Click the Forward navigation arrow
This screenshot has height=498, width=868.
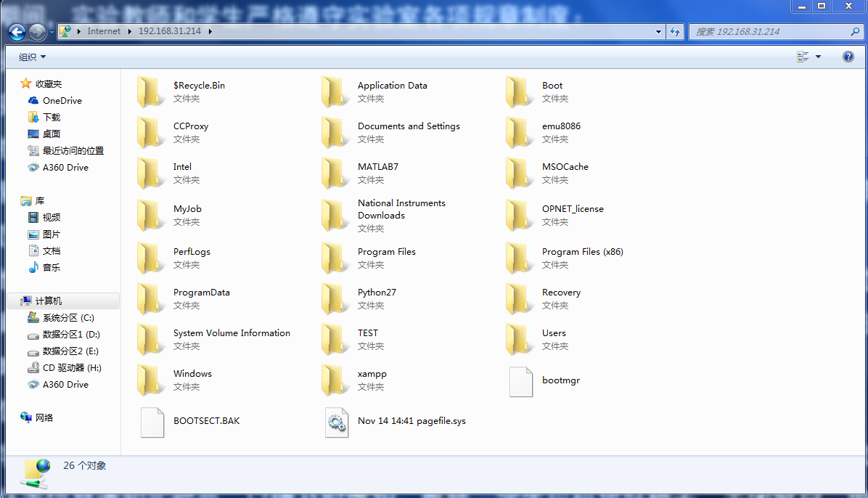tap(37, 32)
